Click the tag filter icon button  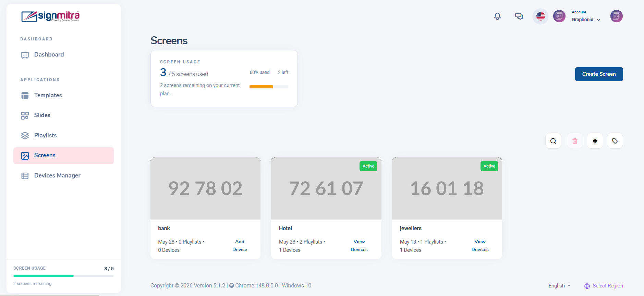615,141
